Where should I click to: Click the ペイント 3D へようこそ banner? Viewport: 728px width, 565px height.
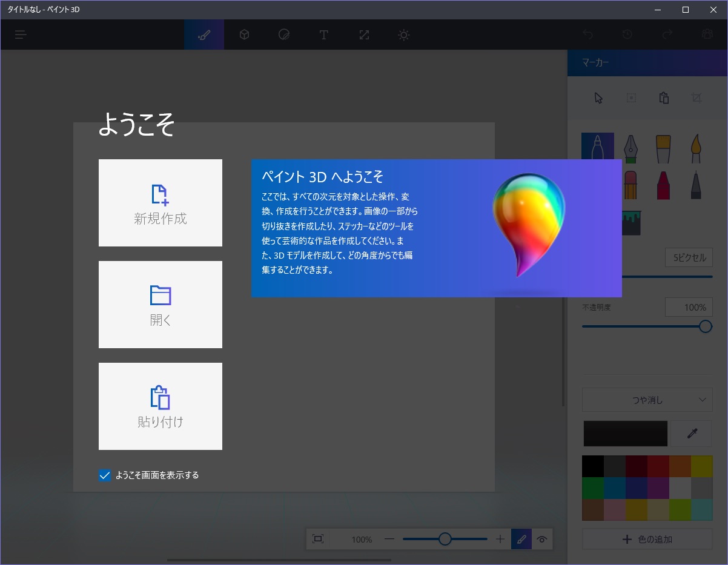pyautogui.click(x=437, y=228)
